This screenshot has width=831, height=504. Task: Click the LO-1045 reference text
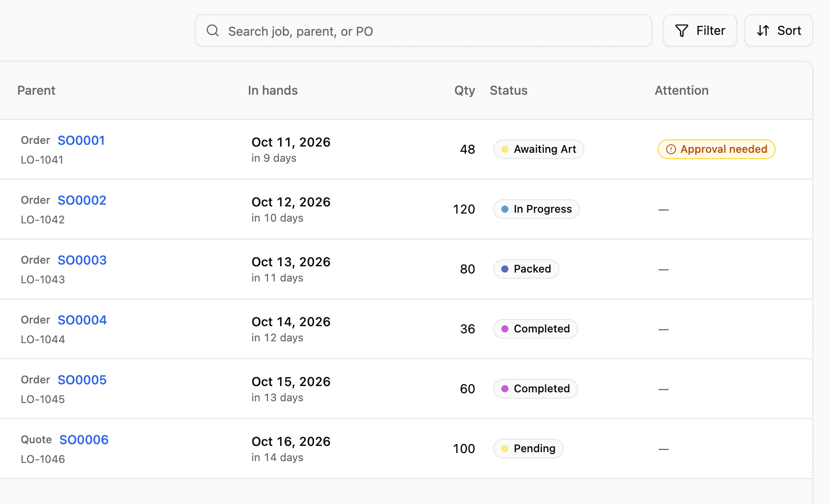(43, 399)
